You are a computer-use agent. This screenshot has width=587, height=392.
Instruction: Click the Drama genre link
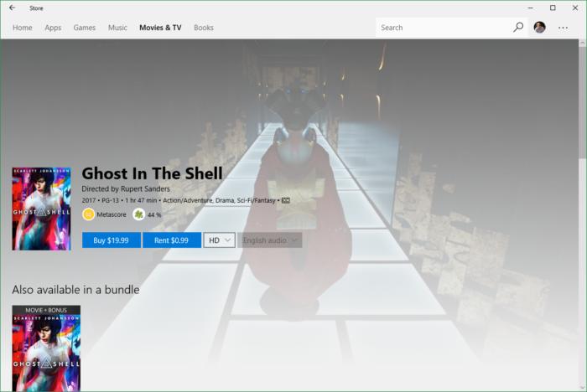(225, 200)
